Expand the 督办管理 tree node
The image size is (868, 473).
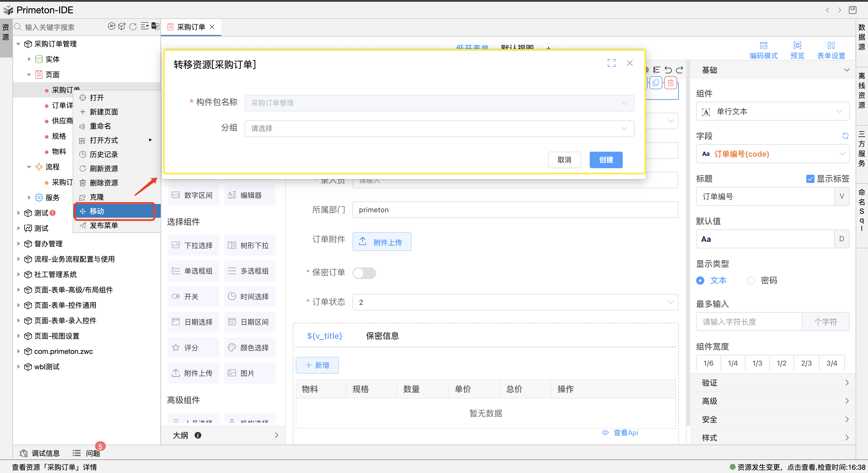(x=19, y=244)
